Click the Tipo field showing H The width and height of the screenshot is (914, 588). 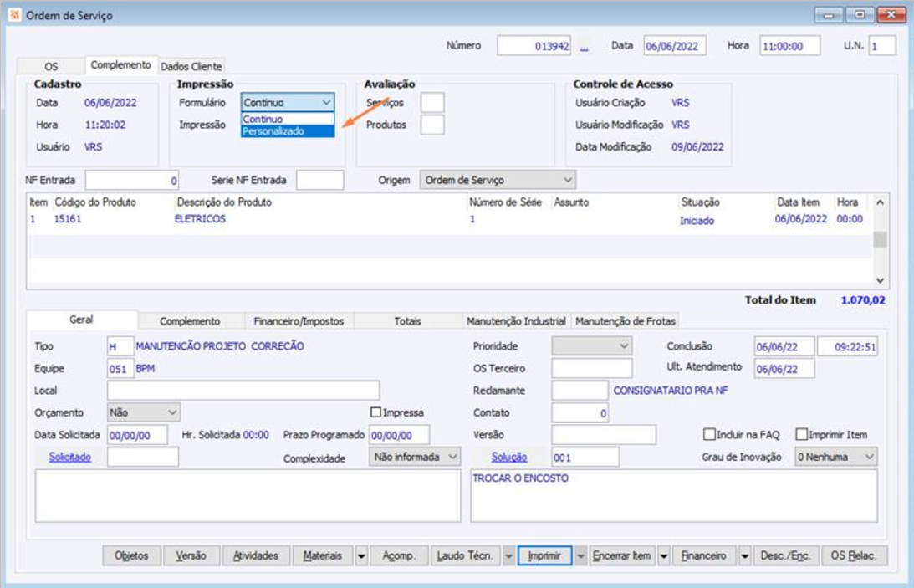point(120,346)
